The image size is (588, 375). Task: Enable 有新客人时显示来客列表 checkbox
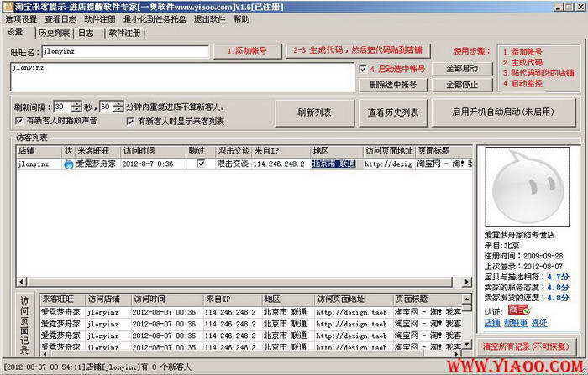click(x=131, y=121)
